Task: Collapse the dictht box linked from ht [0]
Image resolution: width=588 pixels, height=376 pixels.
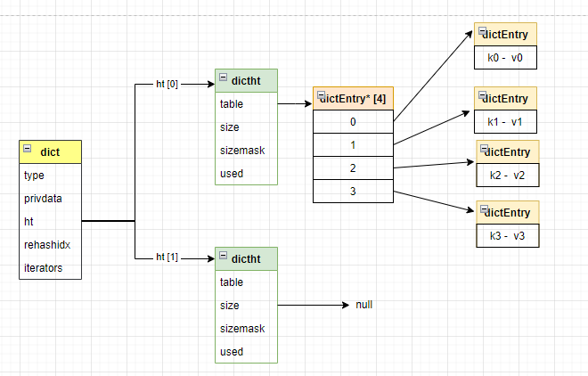Action: pos(223,81)
